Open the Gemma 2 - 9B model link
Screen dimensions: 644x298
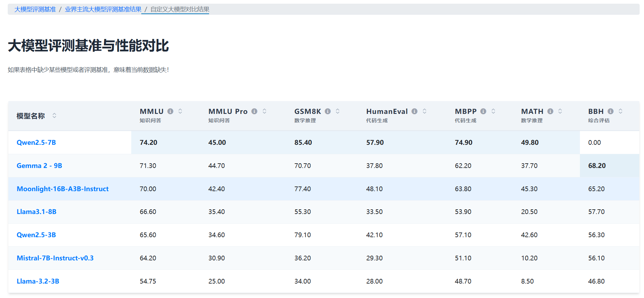(39, 166)
